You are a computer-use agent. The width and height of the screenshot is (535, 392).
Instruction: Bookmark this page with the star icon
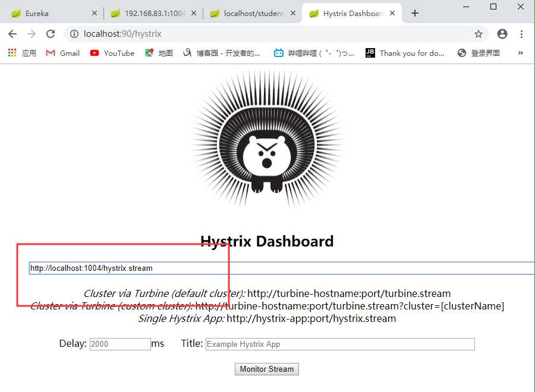[x=479, y=34]
